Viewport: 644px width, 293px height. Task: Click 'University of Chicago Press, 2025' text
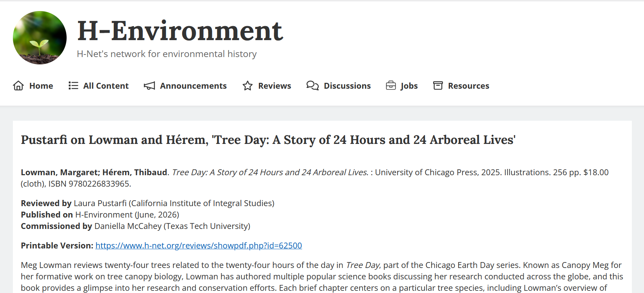438,172
